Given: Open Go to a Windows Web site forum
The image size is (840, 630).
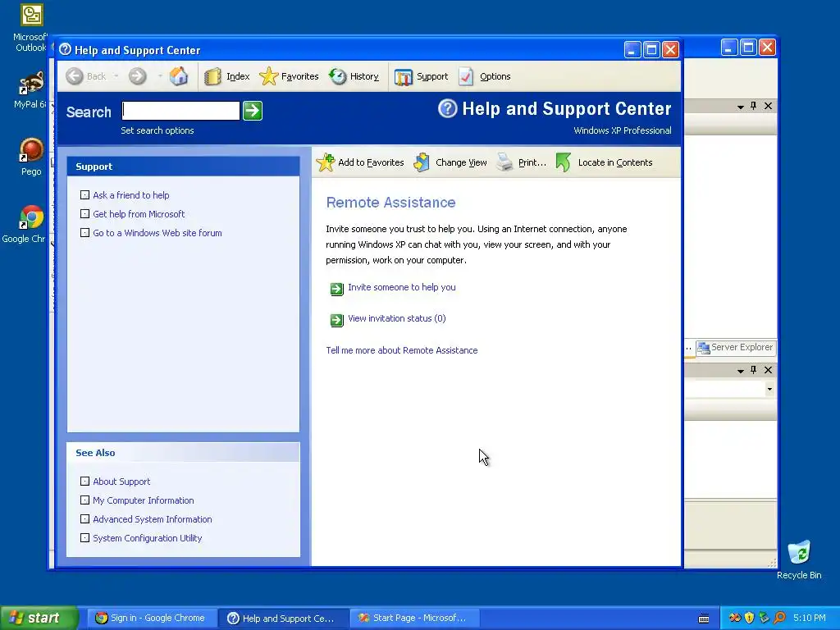Looking at the screenshot, I should (x=157, y=232).
